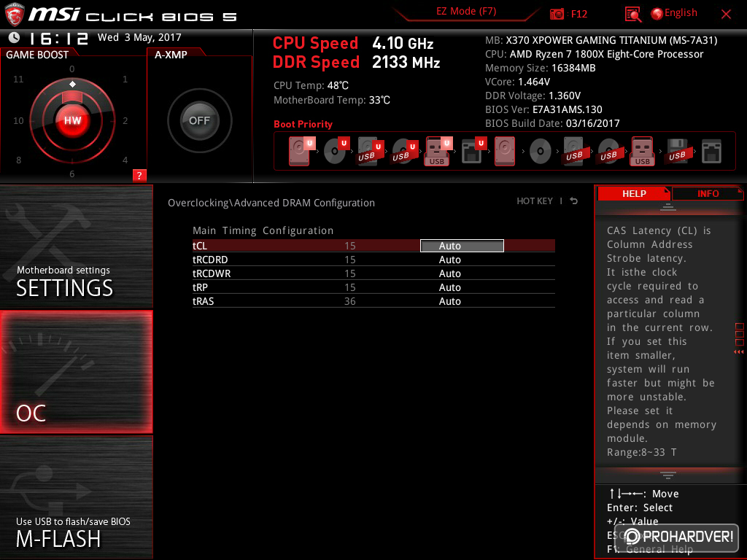Select the legacy USB key boot icon
This screenshot has width=747, height=560.
642,151
